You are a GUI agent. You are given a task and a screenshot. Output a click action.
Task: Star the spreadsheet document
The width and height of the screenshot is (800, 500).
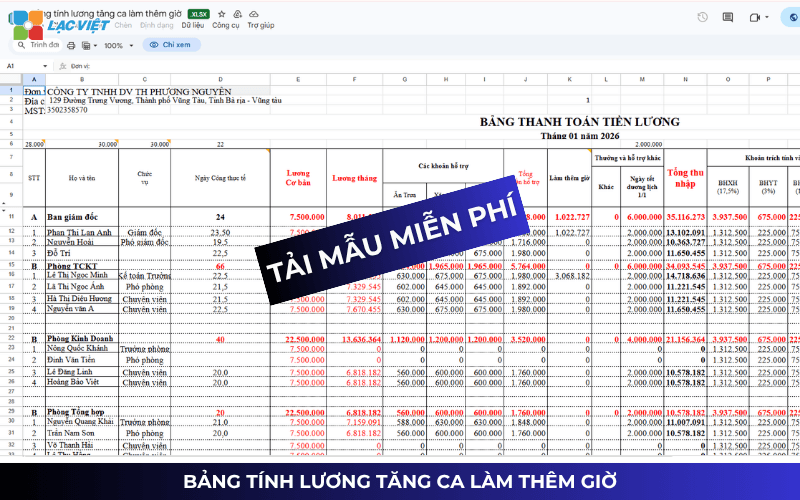pos(221,14)
